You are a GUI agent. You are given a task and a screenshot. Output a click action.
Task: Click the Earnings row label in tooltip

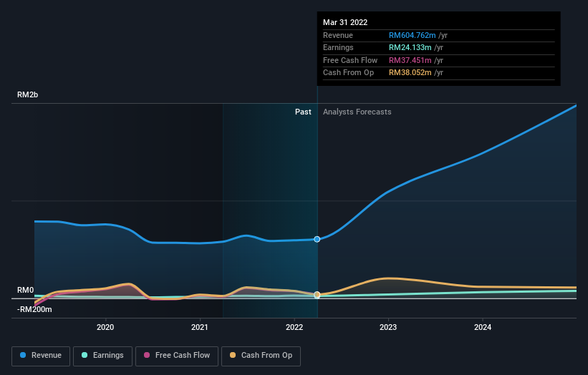click(x=338, y=47)
